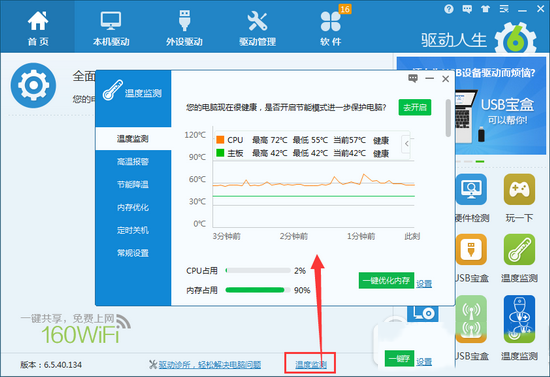Open the main menu icon in title bar
Viewport: 550px width, 377px height.
(504, 9)
